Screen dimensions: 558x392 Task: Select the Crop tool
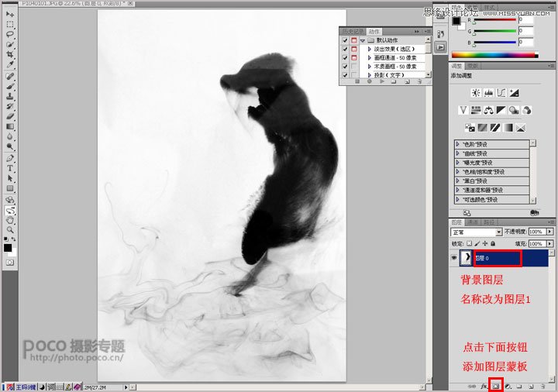10,55
